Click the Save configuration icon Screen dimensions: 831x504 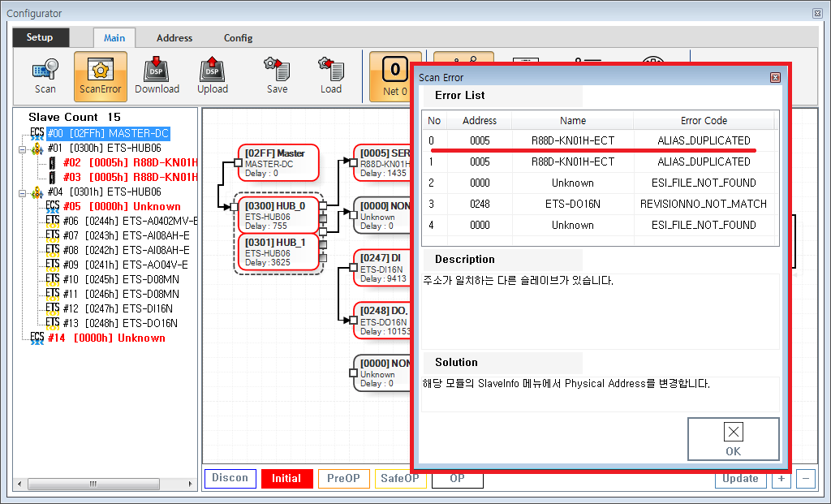click(x=278, y=75)
